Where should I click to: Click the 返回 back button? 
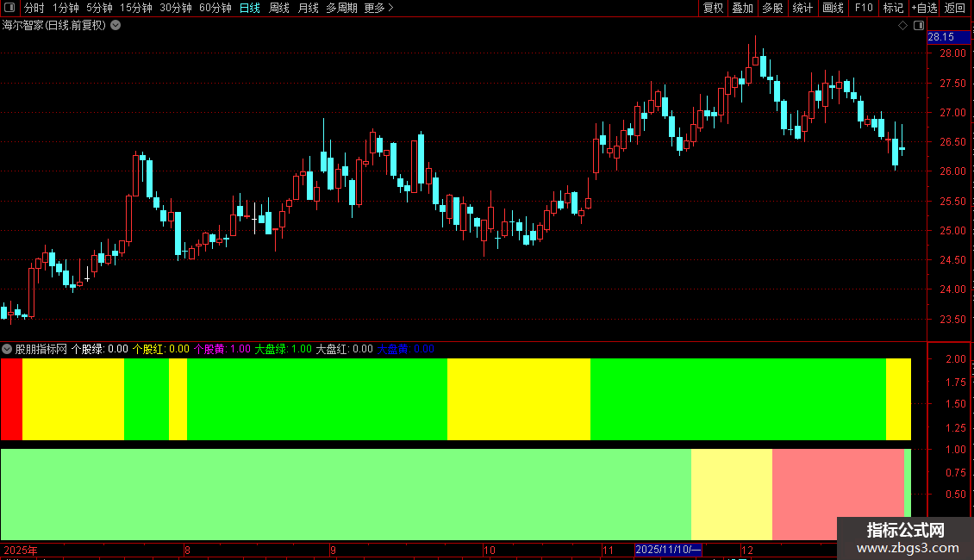[x=955, y=8]
